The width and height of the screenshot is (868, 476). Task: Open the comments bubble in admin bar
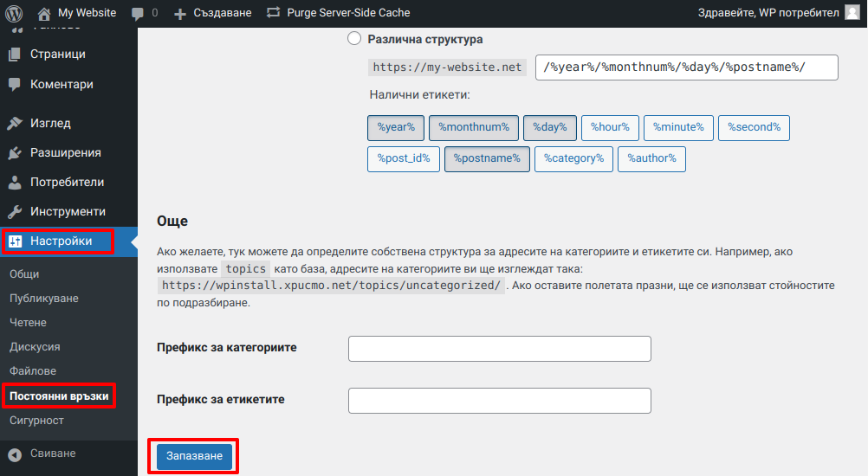tap(138, 13)
